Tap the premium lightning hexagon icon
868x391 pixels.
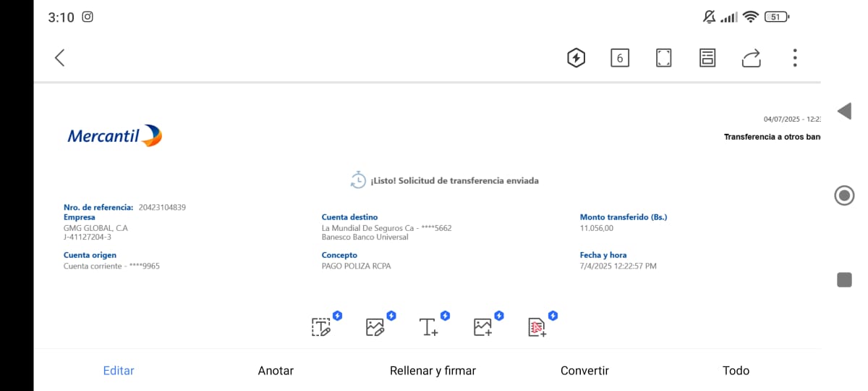click(x=576, y=58)
